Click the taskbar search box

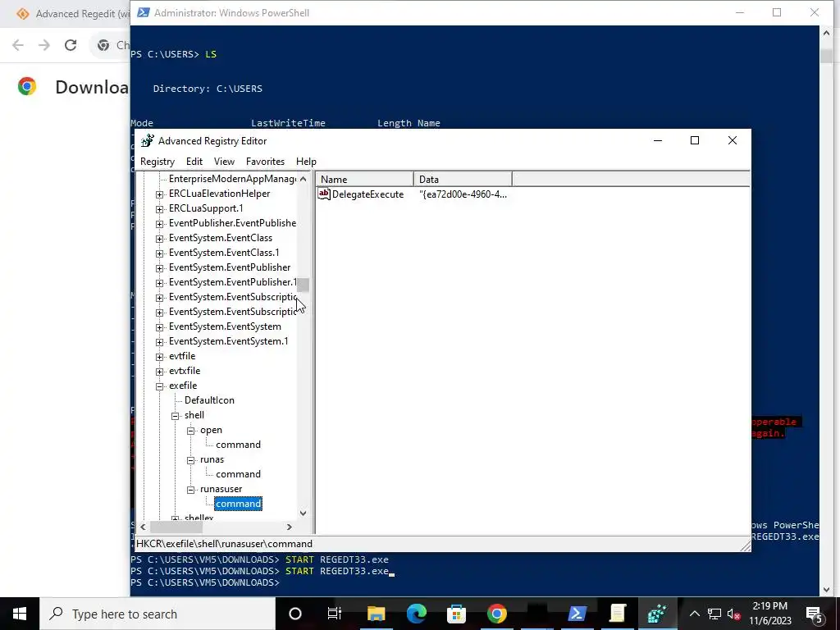157,614
